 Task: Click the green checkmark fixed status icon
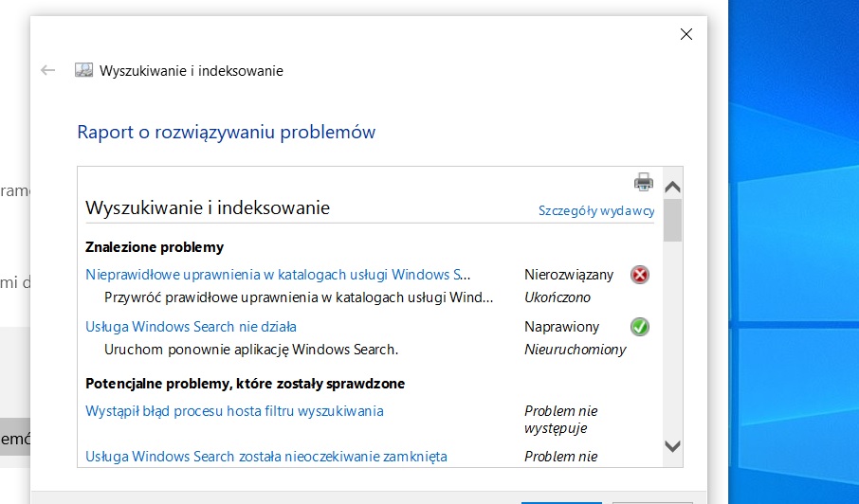click(x=639, y=327)
